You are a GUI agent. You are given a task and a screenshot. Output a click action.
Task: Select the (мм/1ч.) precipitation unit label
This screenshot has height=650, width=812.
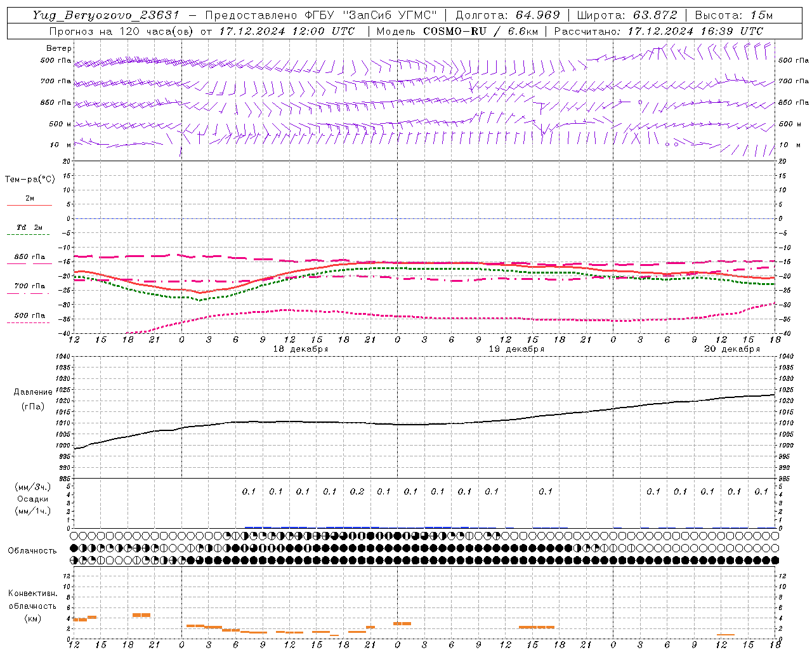click(x=33, y=511)
